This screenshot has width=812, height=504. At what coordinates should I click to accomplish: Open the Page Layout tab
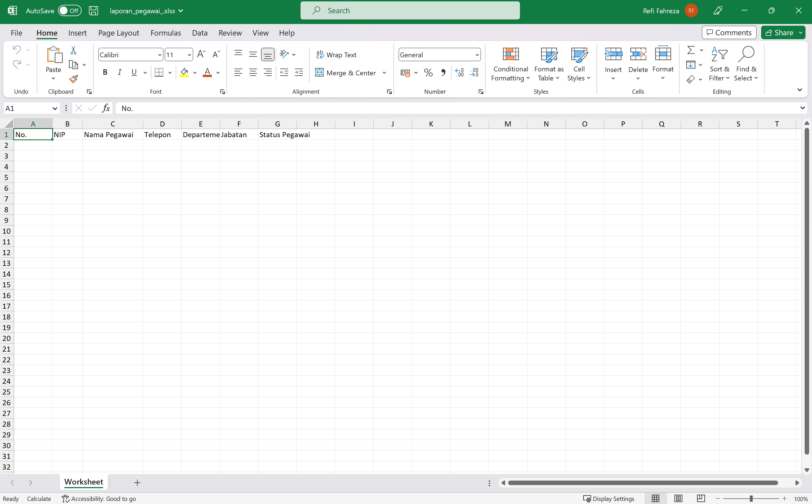[x=118, y=33]
